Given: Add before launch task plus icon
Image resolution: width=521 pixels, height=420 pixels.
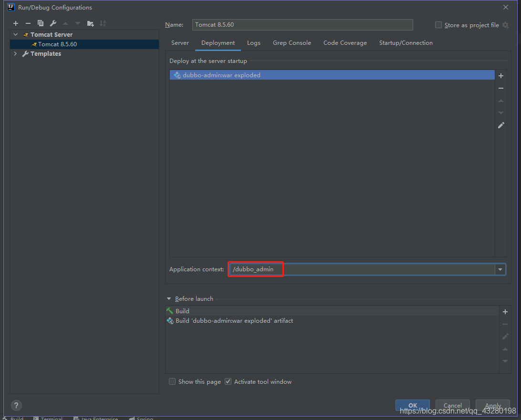Looking at the screenshot, I should (x=505, y=312).
